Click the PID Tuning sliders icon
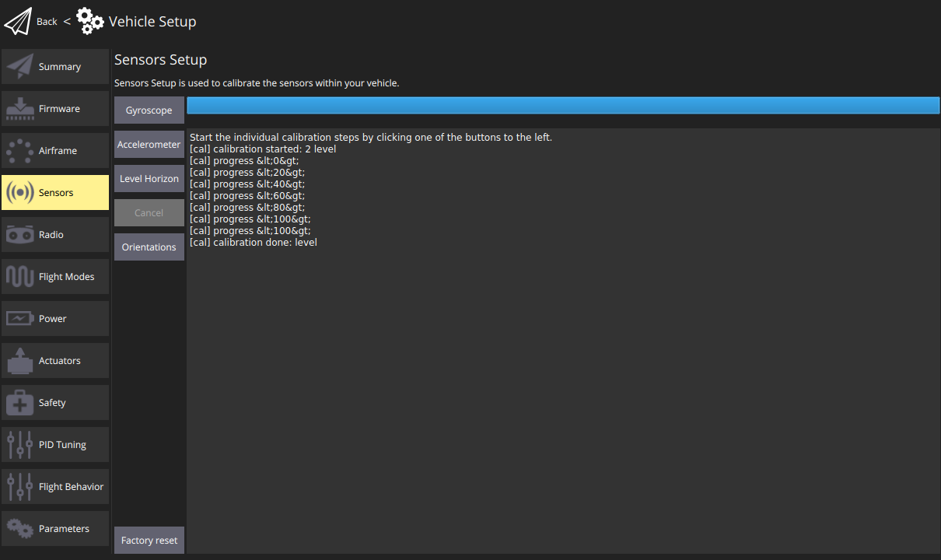This screenshot has width=941, height=560. (19, 445)
